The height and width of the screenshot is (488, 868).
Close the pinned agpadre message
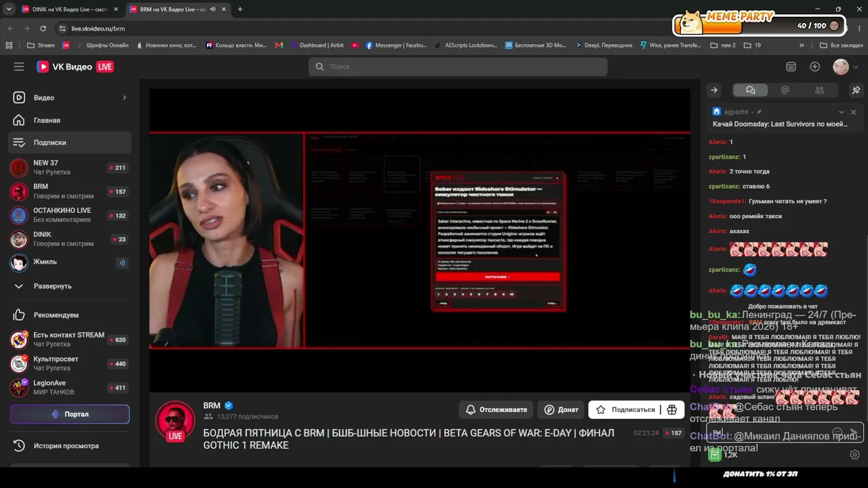(x=853, y=112)
